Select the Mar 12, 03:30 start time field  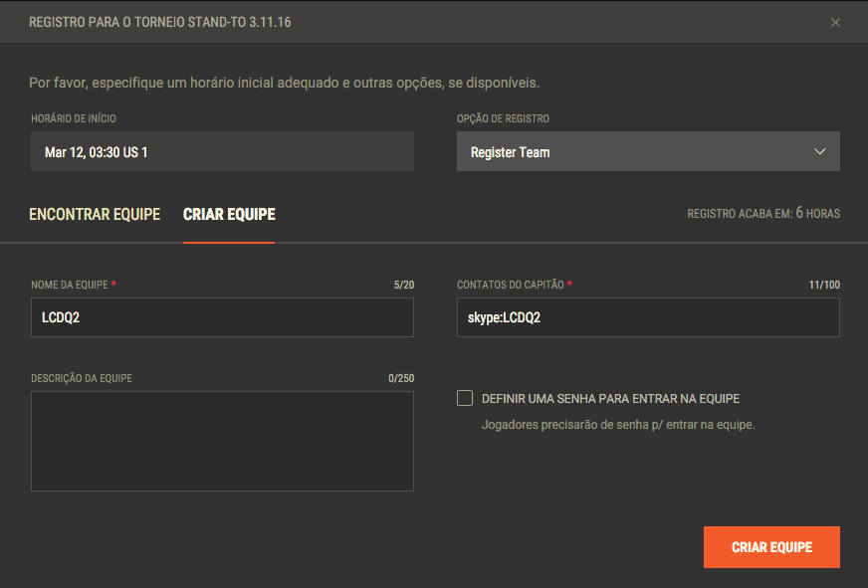(x=222, y=152)
